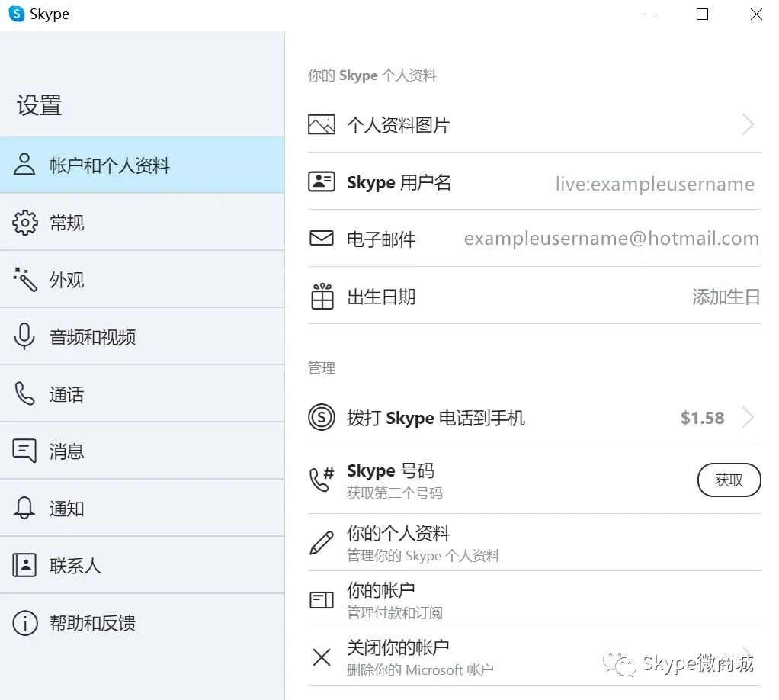
Task: Click the 你的 Skype 个人资料 section header
Action: pos(372,75)
